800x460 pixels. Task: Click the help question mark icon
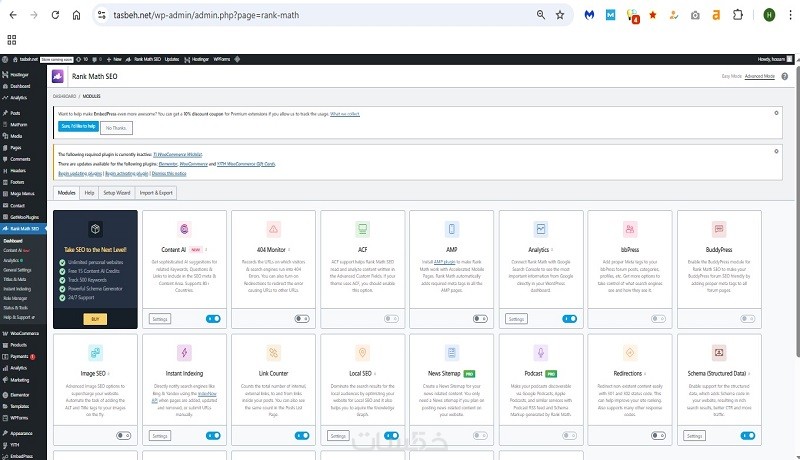[x=785, y=76]
